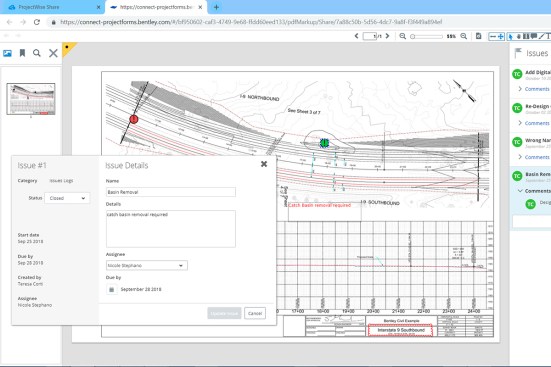The height and width of the screenshot is (367, 551).
Task: Close the Issue Details dialog
Action: [x=264, y=164]
